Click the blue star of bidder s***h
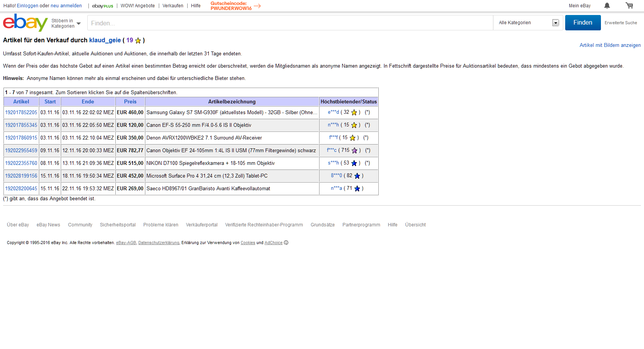Image resolution: width=644 pixels, height=349 pixels. (354, 163)
